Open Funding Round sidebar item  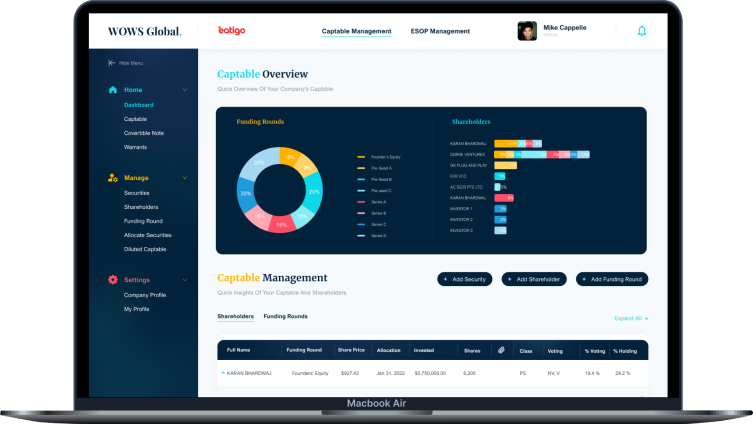143,221
